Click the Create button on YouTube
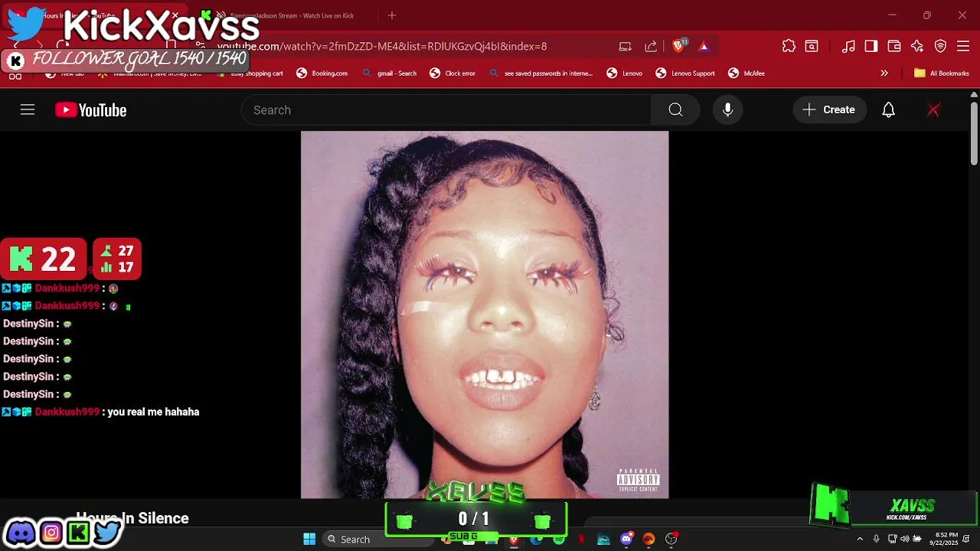Image resolution: width=980 pixels, height=551 pixels. [x=829, y=110]
